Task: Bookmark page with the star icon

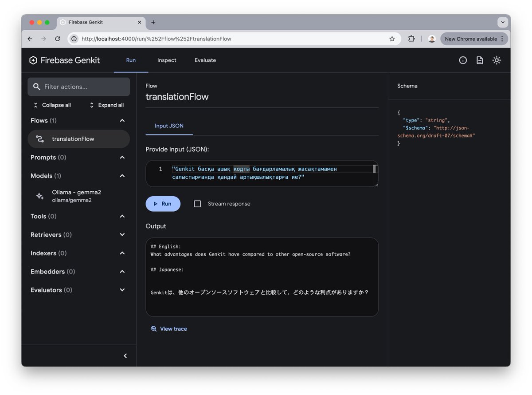Action: pyautogui.click(x=392, y=39)
